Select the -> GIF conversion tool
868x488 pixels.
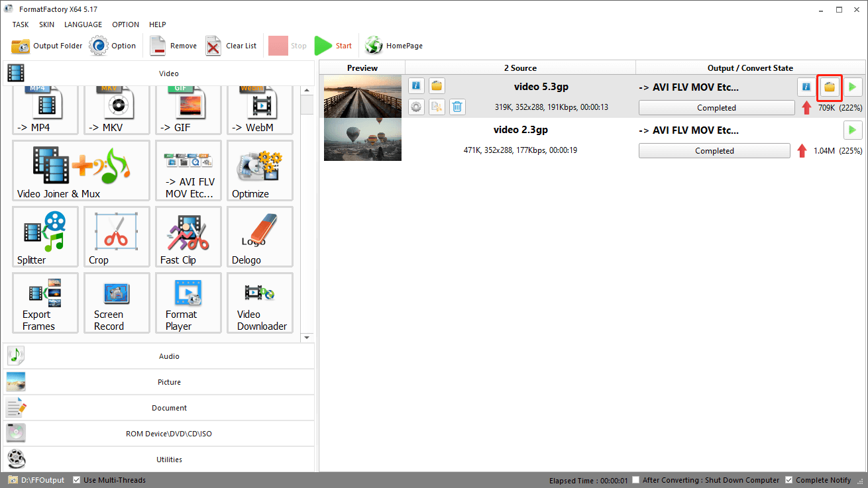(x=188, y=111)
